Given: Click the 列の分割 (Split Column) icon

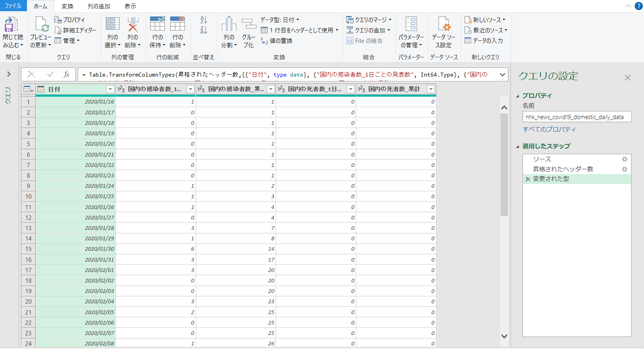Looking at the screenshot, I should [x=229, y=24].
